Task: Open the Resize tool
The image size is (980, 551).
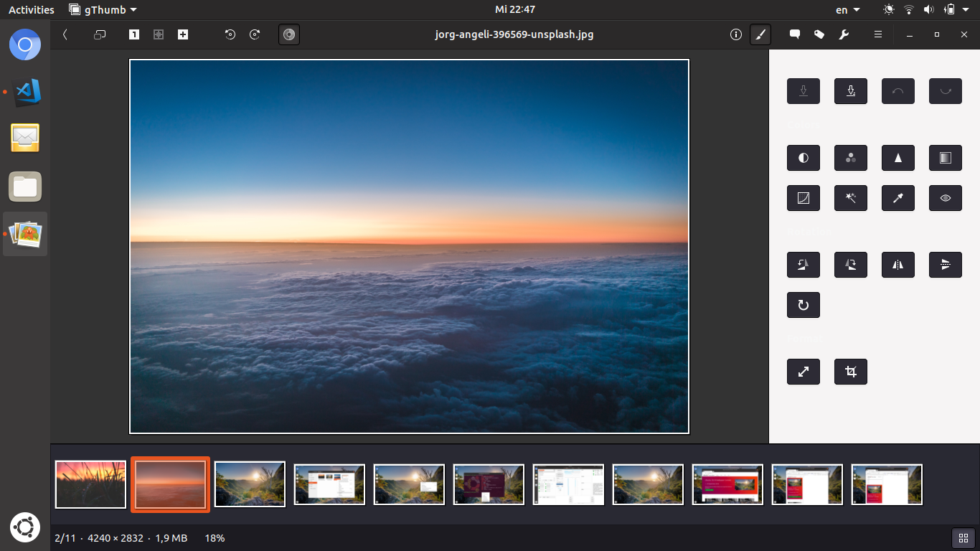Action: point(803,372)
